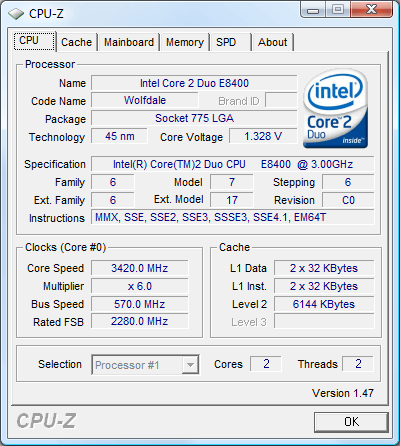Close the CPU-Z window
Screen dimensions: 400x446
tap(371, 9)
